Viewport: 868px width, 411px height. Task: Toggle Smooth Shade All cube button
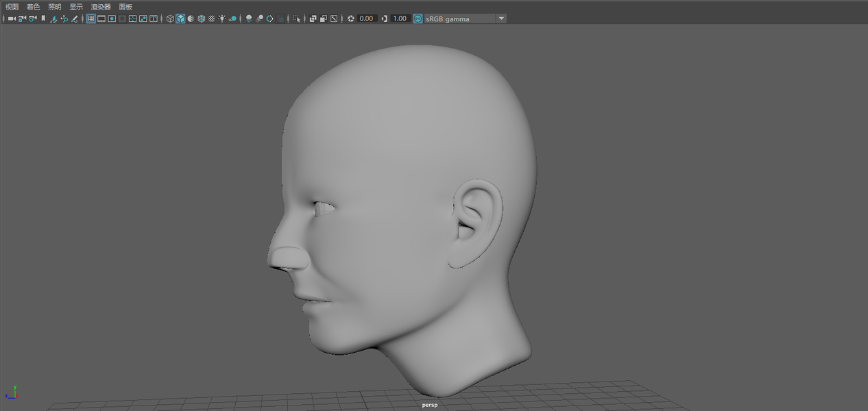point(180,18)
